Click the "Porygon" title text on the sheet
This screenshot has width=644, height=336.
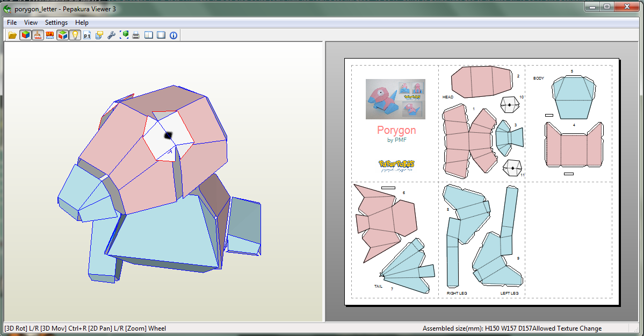tap(396, 130)
